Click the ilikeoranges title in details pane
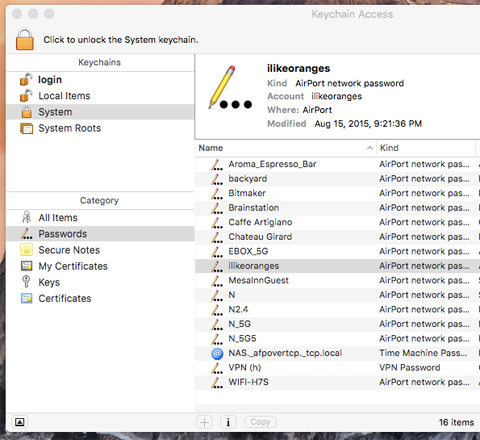Image resolution: width=480 pixels, height=440 pixels. click(x=298, y=68)
